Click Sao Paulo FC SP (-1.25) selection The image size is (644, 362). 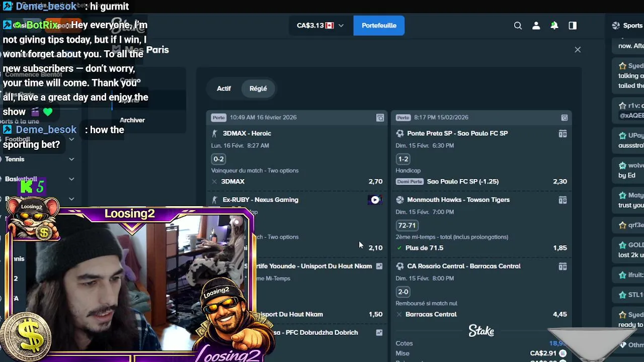coord(462,182)
